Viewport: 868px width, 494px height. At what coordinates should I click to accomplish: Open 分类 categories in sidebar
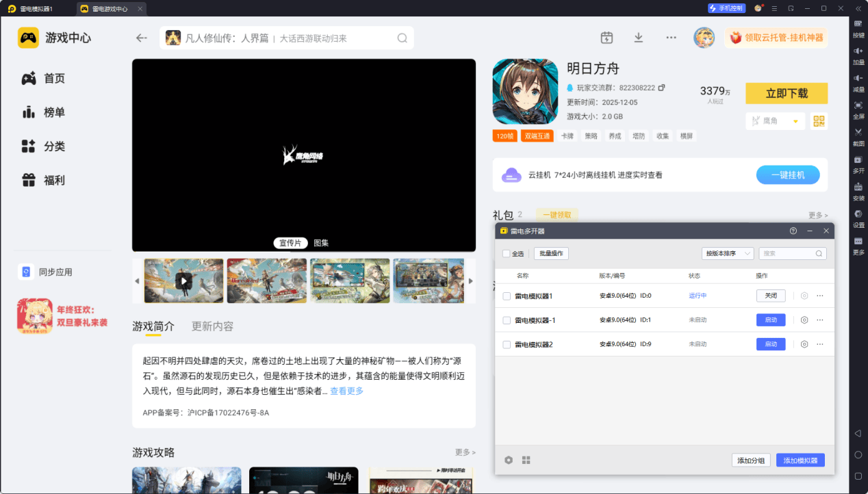[x=44, y=146]
